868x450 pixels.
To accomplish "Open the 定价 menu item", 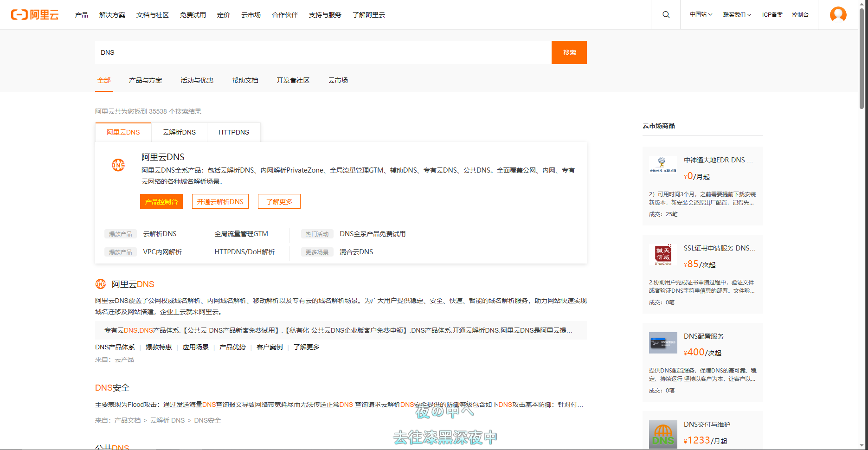I will [224, 15].
